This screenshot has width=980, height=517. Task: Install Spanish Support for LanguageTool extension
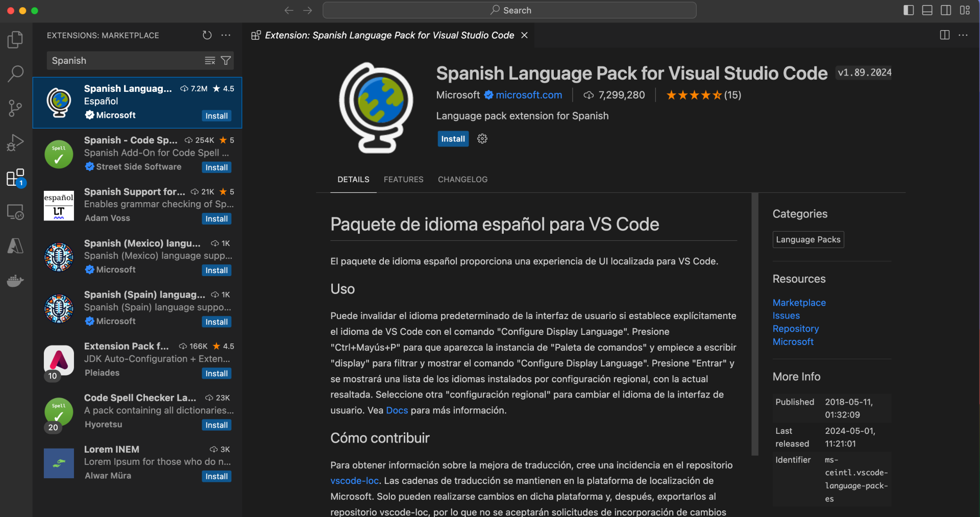[x=216, y=219]
